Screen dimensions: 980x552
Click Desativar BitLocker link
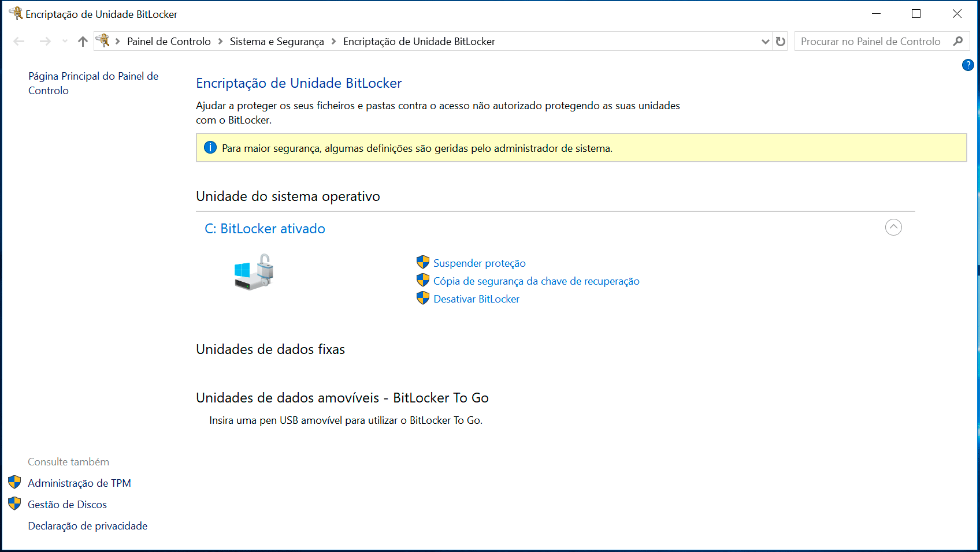point(476,299)
